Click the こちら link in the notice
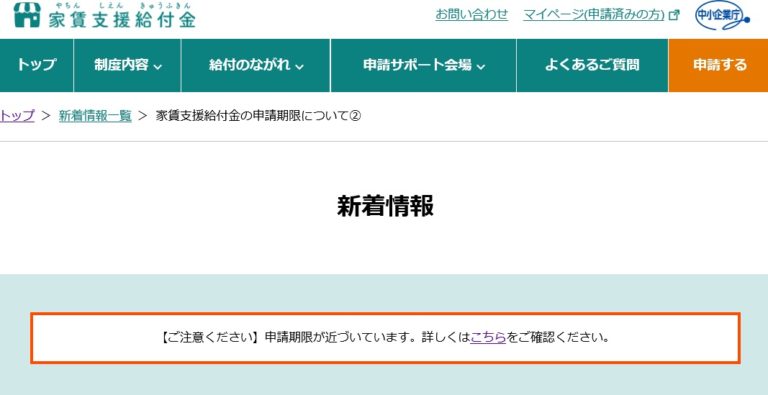 tap(488, 338)
